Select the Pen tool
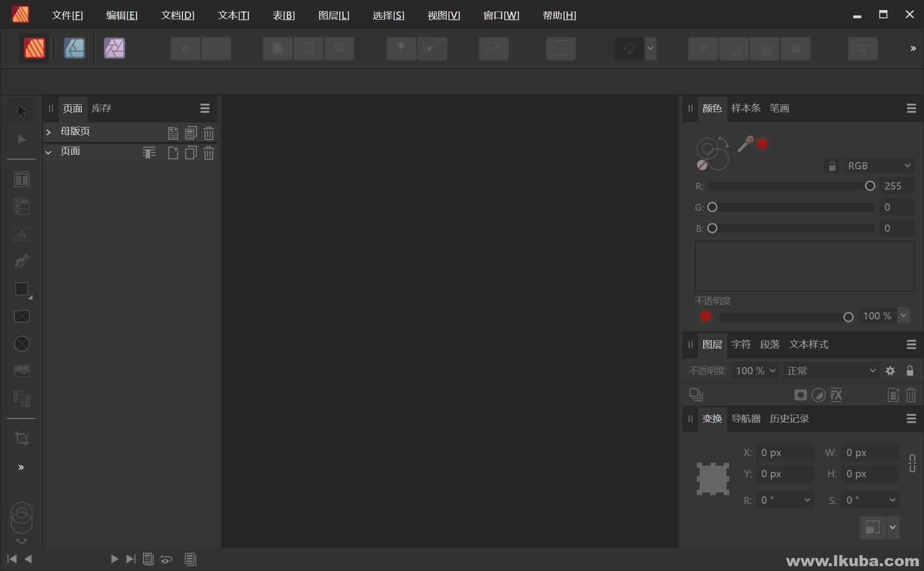 coord(21,261)
